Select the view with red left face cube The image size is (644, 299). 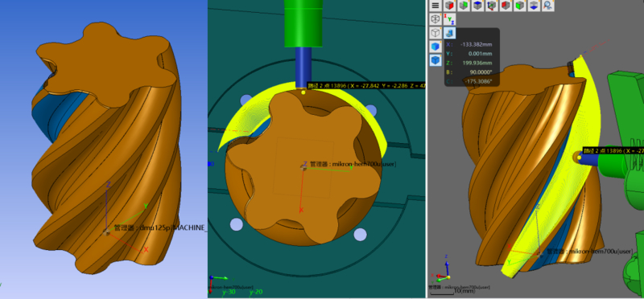(x=506, y=6)
